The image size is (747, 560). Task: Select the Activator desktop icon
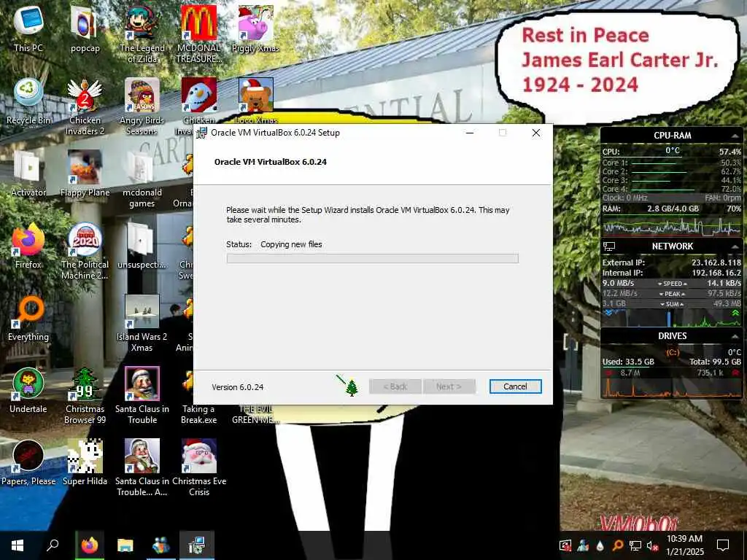[x=28, y=174]
